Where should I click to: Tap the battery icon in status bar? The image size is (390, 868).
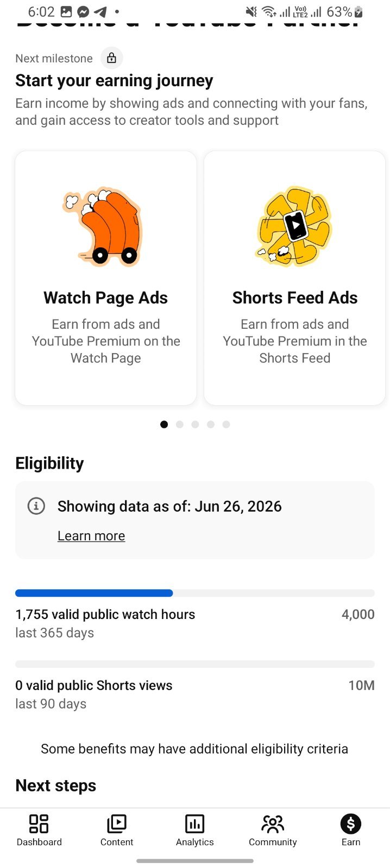[x=358, y=12]
